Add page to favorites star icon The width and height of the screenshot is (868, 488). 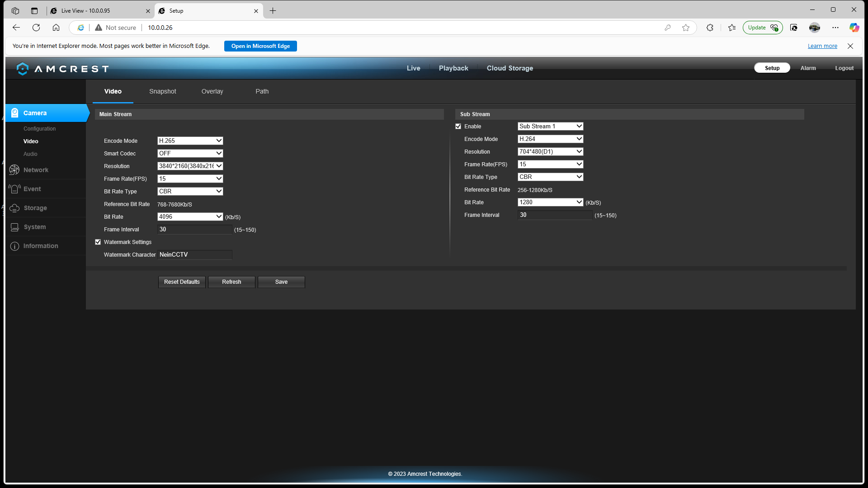[686, 28]
